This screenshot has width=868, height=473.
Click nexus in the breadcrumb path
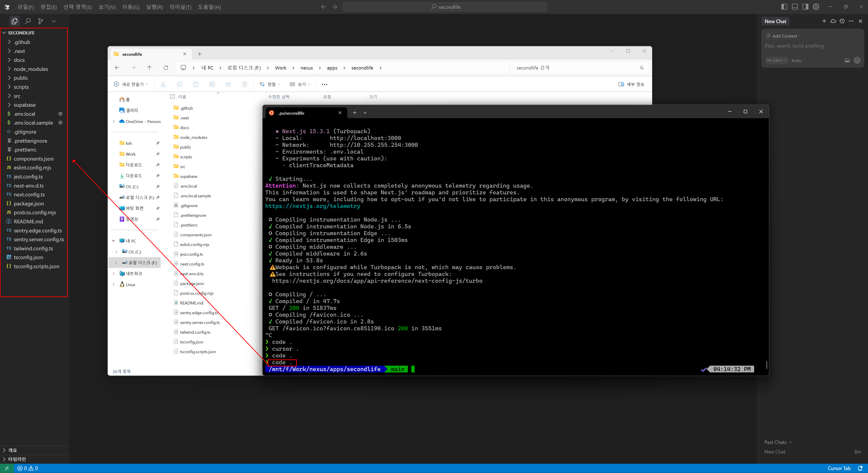[306, 68]
